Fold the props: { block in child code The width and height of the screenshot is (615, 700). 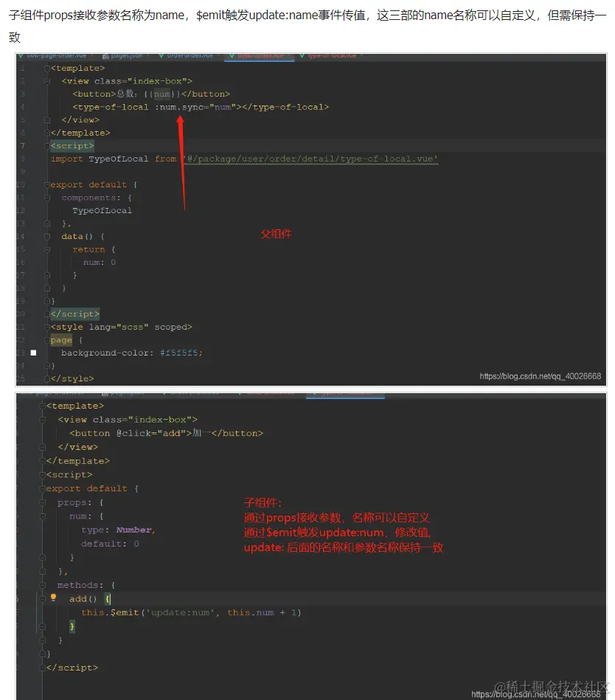point(43,502)
